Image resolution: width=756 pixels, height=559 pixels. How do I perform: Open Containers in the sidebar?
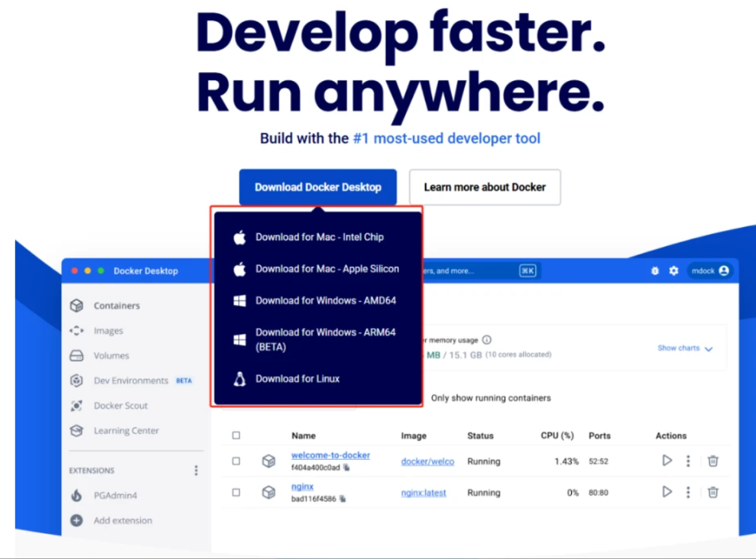(117, 305)
